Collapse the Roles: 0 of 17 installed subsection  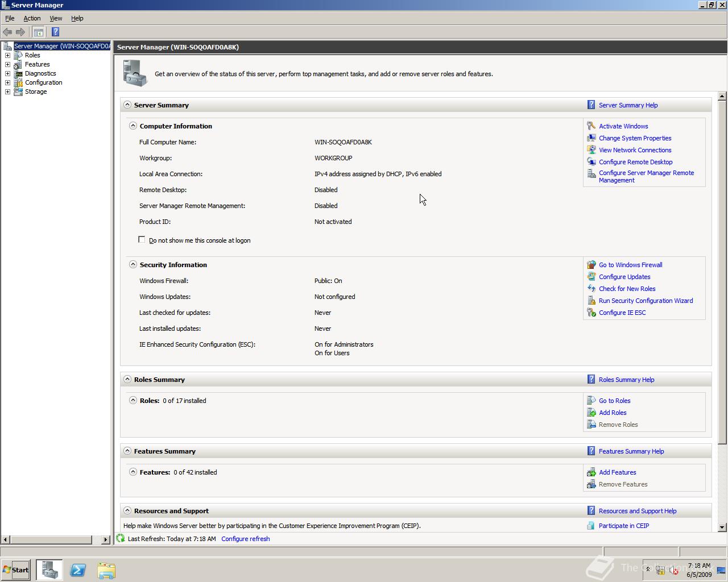[x=133, y=401]
